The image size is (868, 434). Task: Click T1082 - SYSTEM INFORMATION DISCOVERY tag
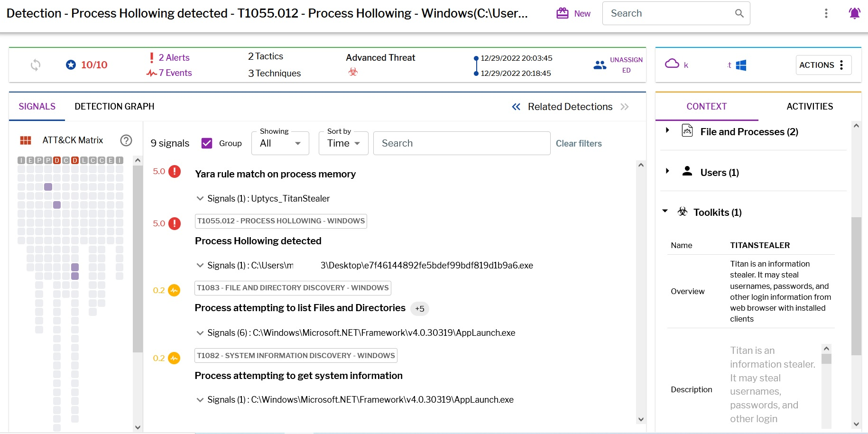pyautogui.click(x=296, y=356)
